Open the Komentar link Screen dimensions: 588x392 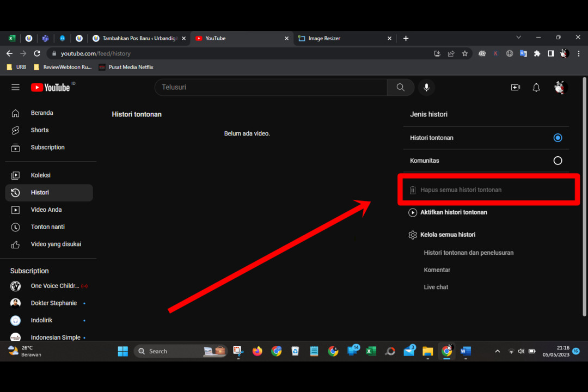(437, 270)
